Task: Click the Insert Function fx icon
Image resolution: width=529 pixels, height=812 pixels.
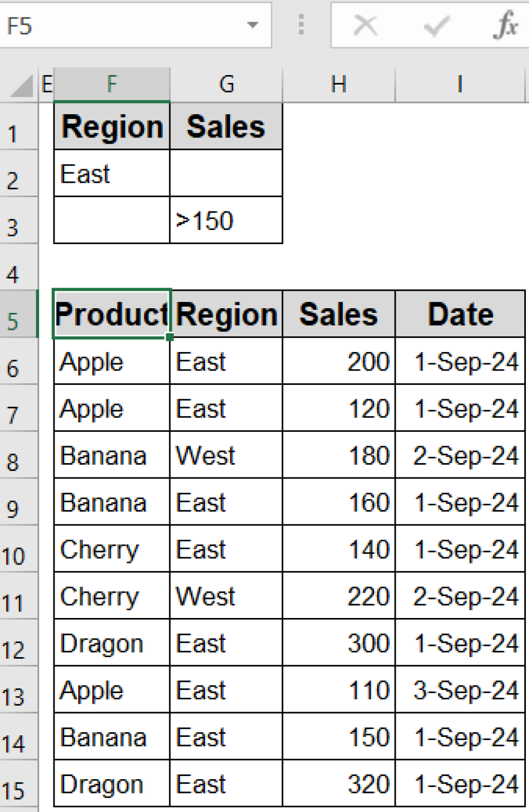Action: click(506, 25)
